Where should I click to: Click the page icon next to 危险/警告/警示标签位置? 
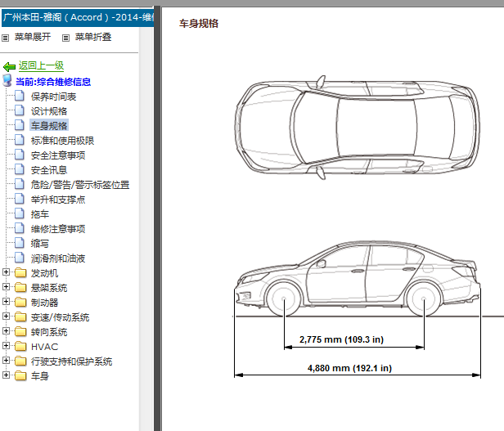[x=20, y=185]
